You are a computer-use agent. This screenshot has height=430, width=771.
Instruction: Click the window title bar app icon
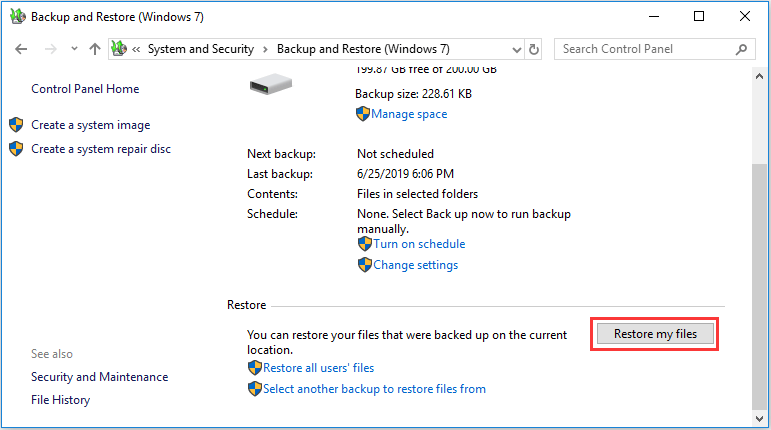[x=18, y=16]
